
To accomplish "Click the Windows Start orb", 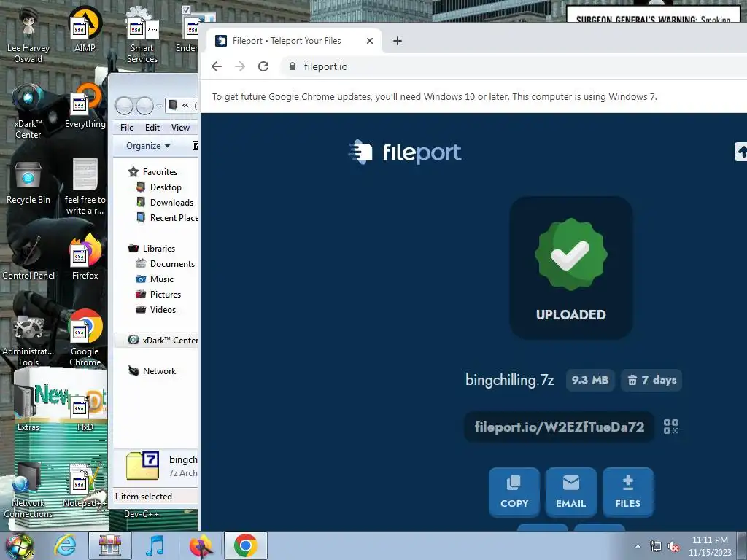I will pyautogui.click(x=19, y=546).
